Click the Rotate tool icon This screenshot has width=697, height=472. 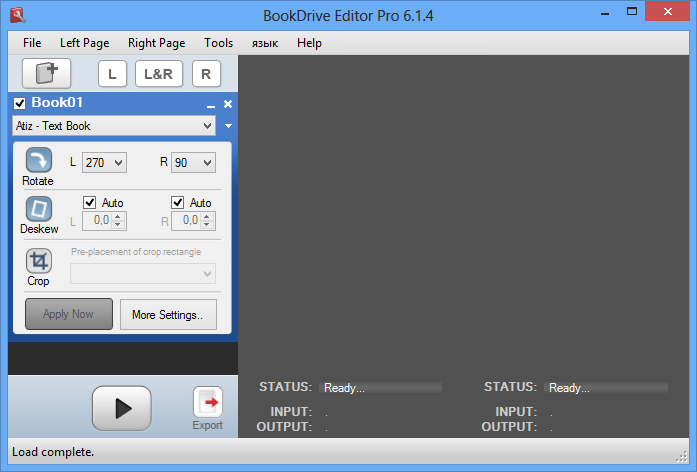coord(39,160)
